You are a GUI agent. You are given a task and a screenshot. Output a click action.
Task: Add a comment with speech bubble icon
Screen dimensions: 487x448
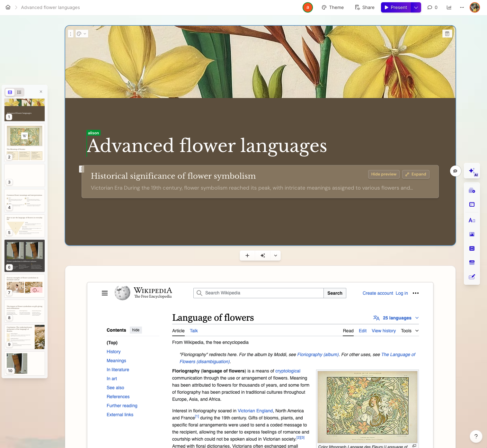tap(455, 171)
